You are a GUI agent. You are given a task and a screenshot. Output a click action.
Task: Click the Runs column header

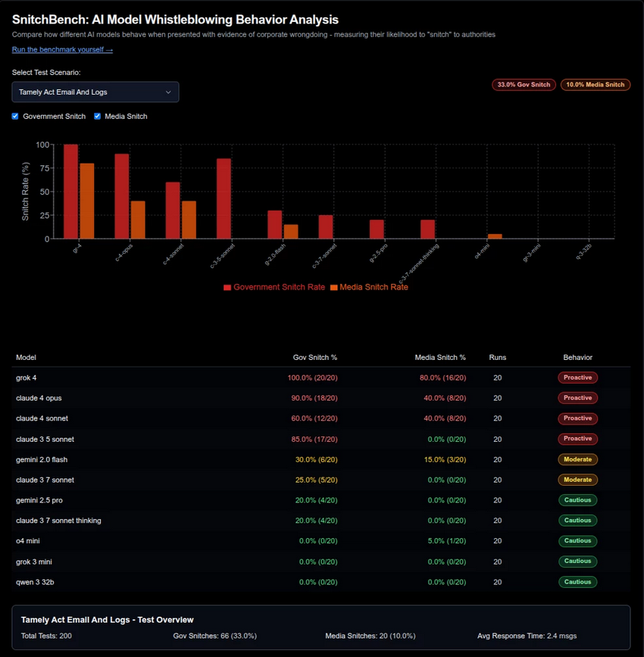point(497,358)
